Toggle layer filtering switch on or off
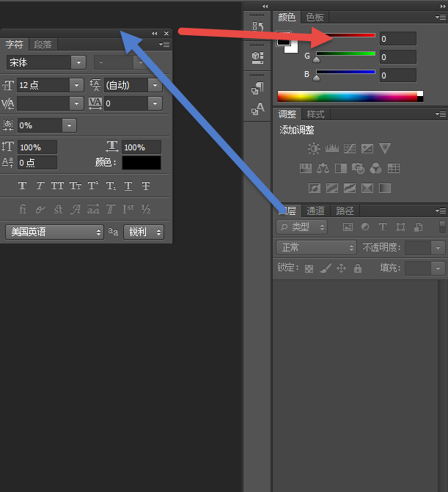The height and width of the screenshot is (492, 448). [442, 227]
